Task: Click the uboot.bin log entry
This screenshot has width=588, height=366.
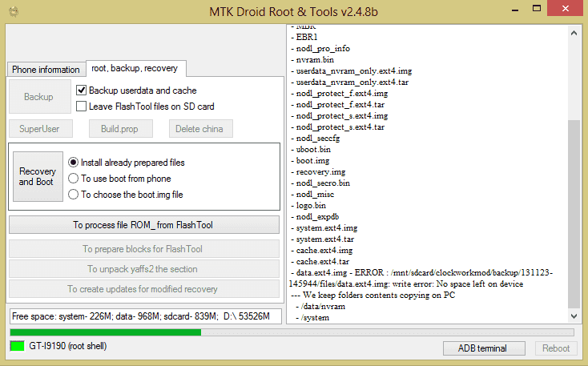Action: (x=311, y=149)
